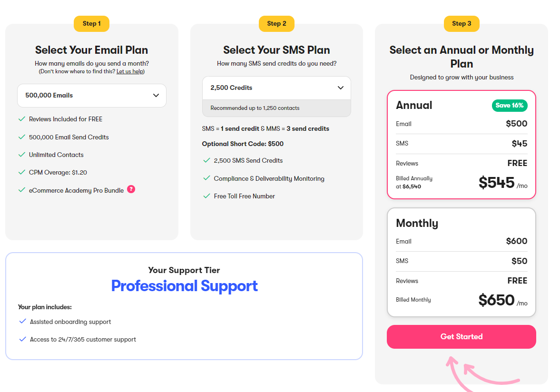Click blue checkmark by 24/7/365 customer support
The width and height of the screenshot is (560, 392).
(22, 339)
